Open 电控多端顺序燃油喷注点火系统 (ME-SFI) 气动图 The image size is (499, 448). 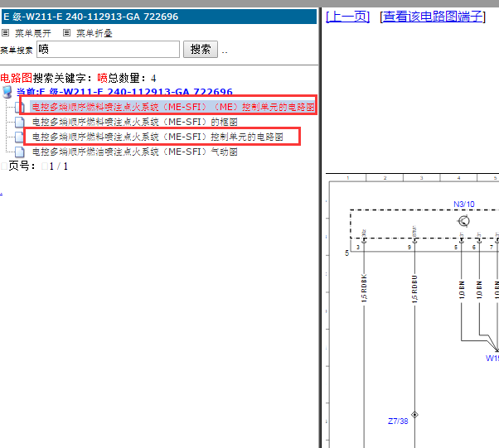click(x=135, y=152)
